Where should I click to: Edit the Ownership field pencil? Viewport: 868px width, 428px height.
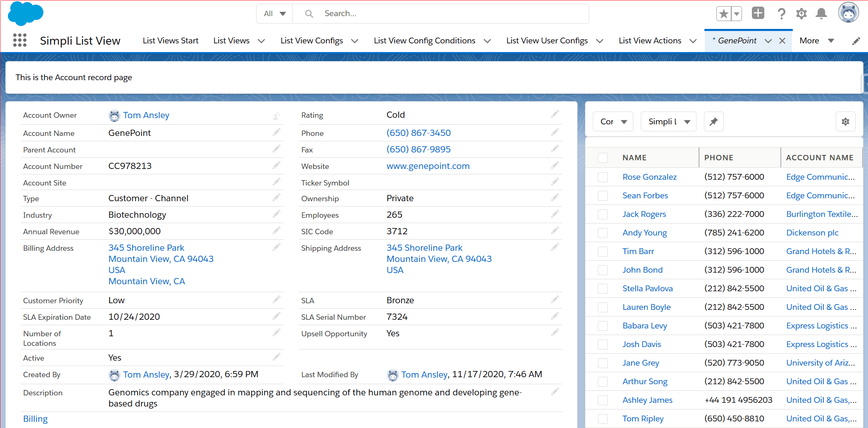(x=555, y=197)
